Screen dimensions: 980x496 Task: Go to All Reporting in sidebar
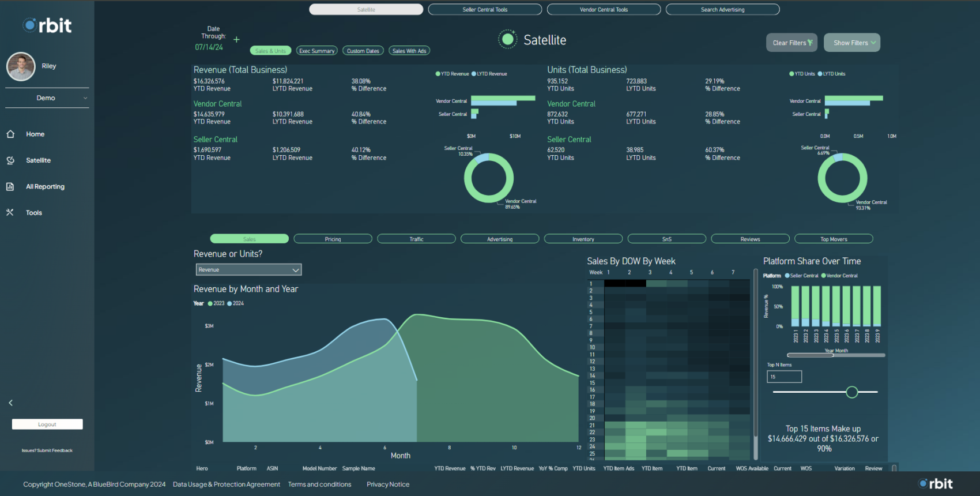45,186
